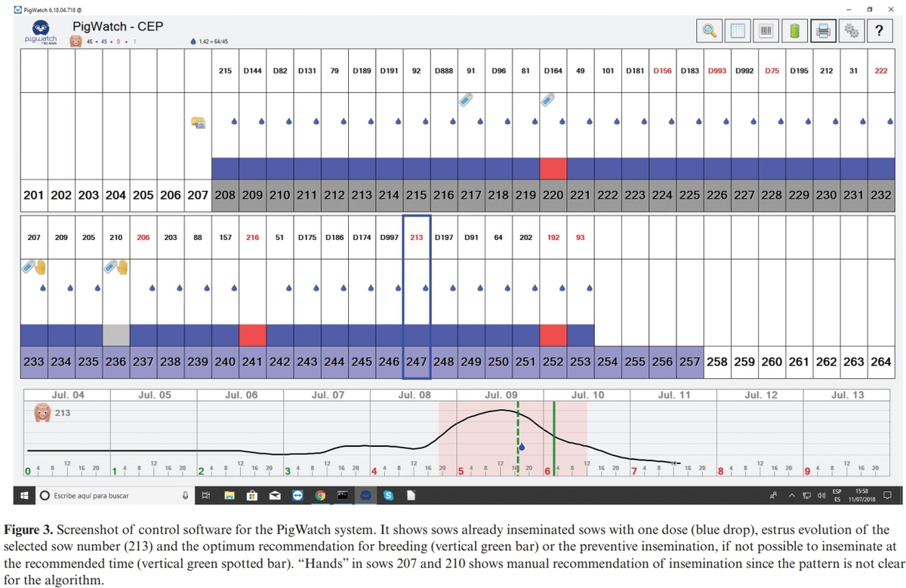906x588 pixels.
Task: Click sow ID D197
Action: (x=444, y=237)
